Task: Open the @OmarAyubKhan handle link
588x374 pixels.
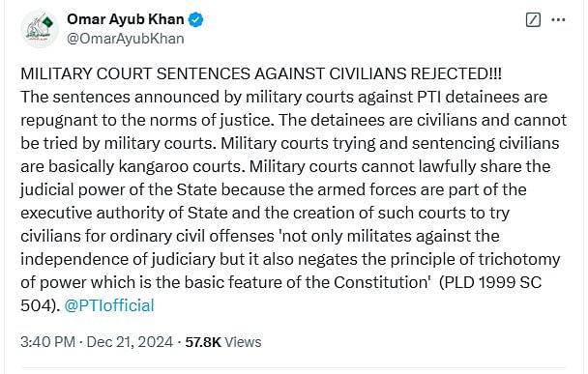Action: tap(126, 39)
